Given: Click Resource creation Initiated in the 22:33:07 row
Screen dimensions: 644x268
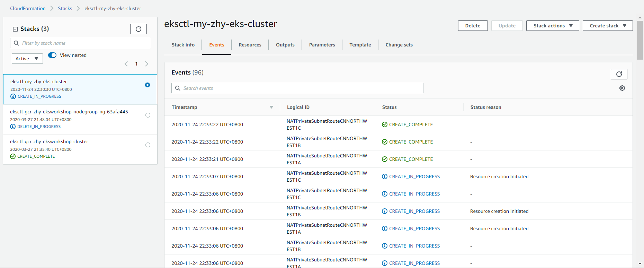Looking at the screenshot, I should [x=499, y=176].
